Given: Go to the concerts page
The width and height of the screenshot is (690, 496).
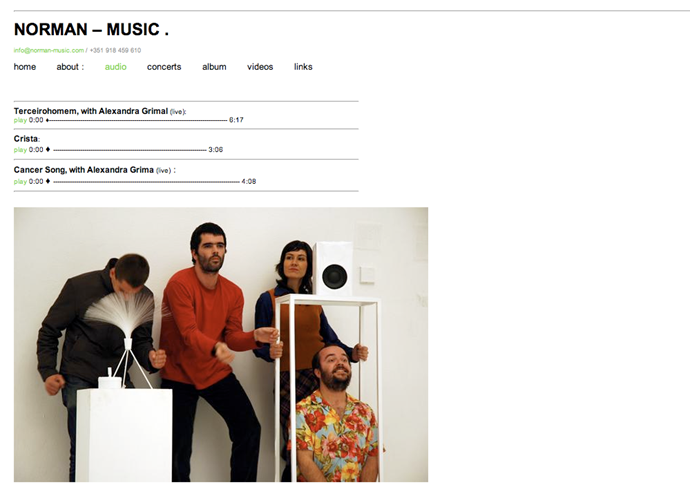Looking at the screenshot, I should (x=164, y=67).
